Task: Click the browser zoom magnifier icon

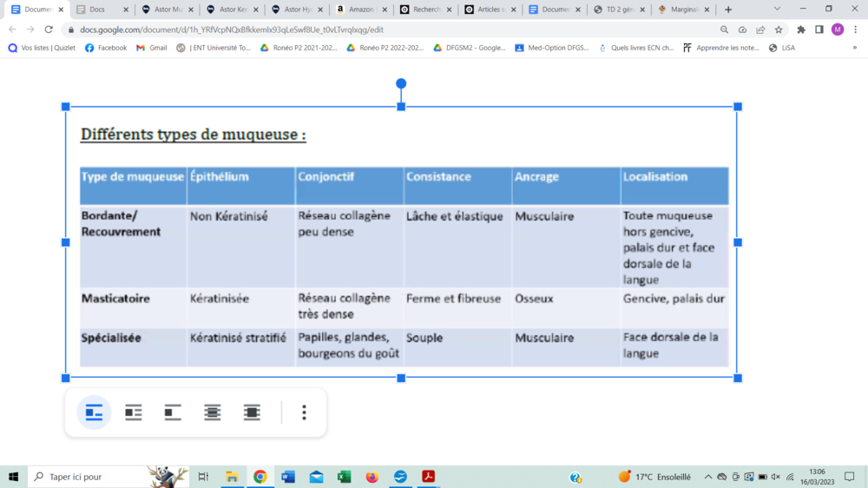Action: 725,30
